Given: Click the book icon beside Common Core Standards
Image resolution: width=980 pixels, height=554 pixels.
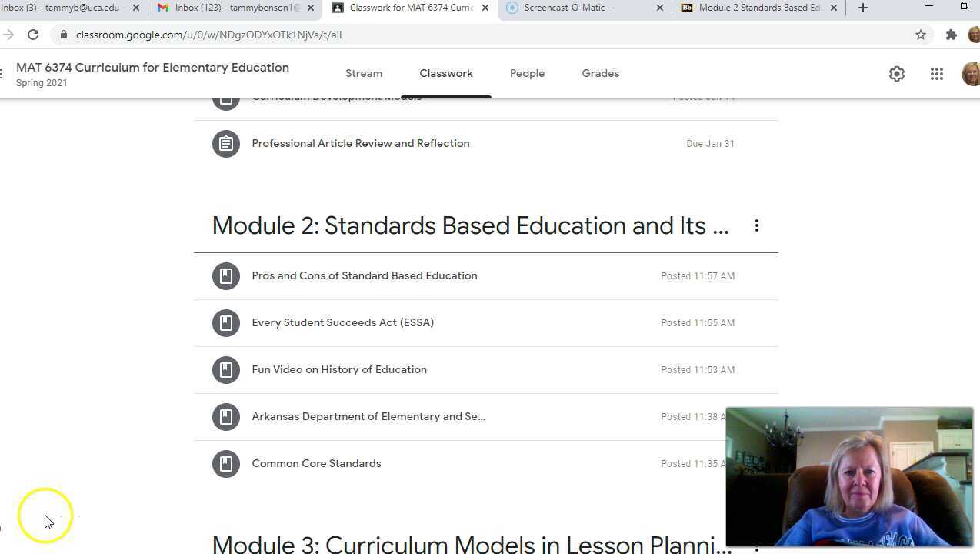Looking at the screenshot, I should click(225, 463).
